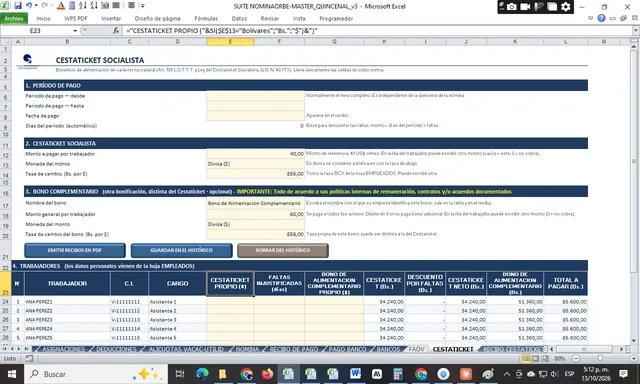Open the Customize Quick Access Toolbar dropdown
The image size is (640, 384).
[143, 6]
